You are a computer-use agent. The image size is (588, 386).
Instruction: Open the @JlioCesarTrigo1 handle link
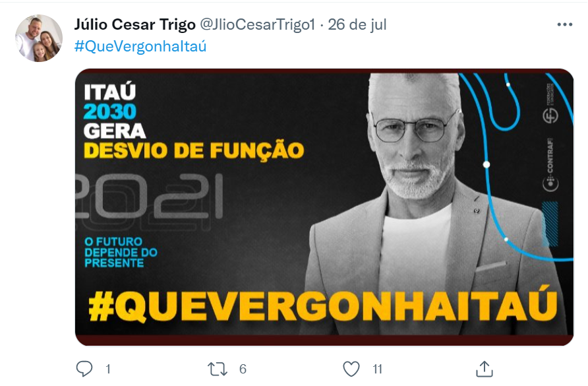[x=258, y=25]
